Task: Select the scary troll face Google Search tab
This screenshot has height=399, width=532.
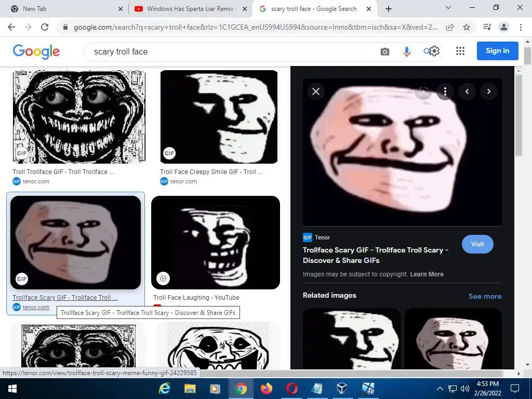Action: (314, 9)
